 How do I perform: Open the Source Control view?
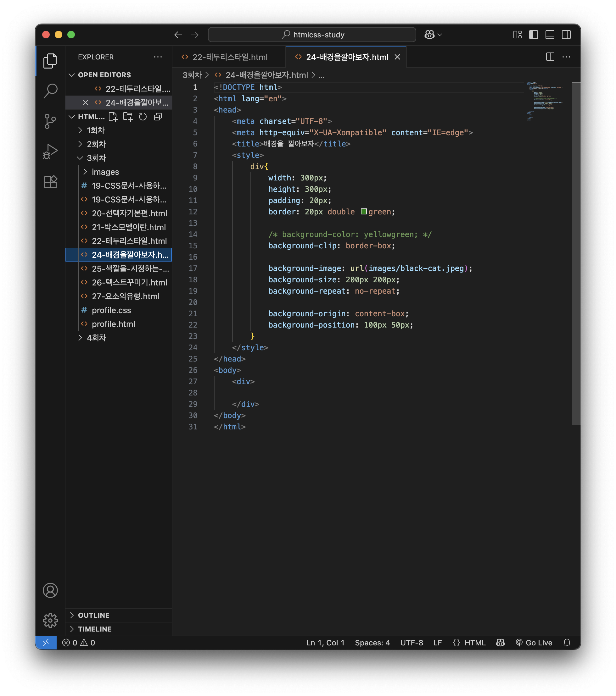point(50,121)
